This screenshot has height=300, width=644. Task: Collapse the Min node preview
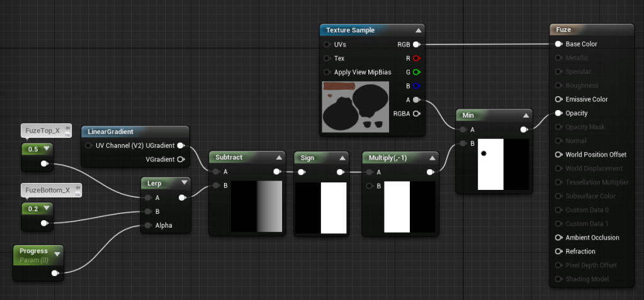click(525, 116)
